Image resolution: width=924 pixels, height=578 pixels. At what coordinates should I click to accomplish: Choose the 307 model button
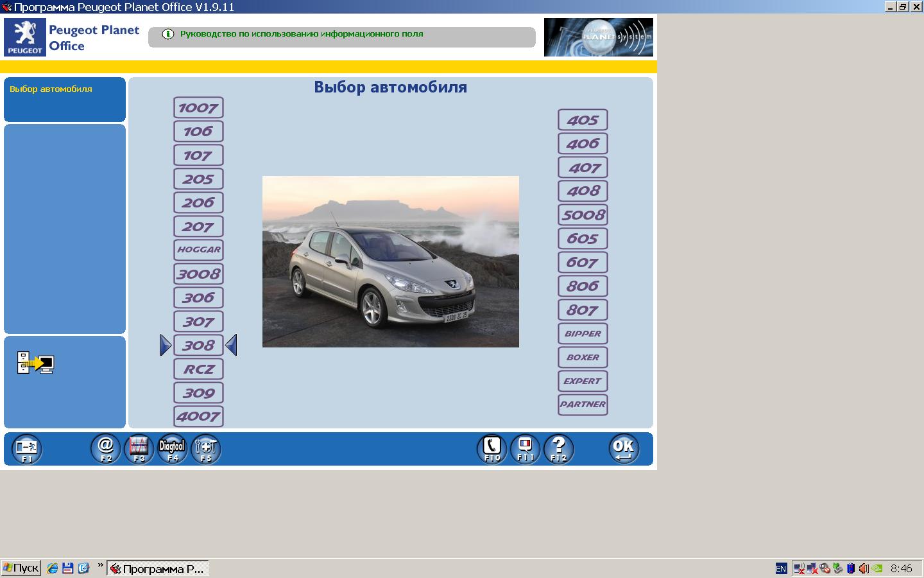(x=198, y=322)
